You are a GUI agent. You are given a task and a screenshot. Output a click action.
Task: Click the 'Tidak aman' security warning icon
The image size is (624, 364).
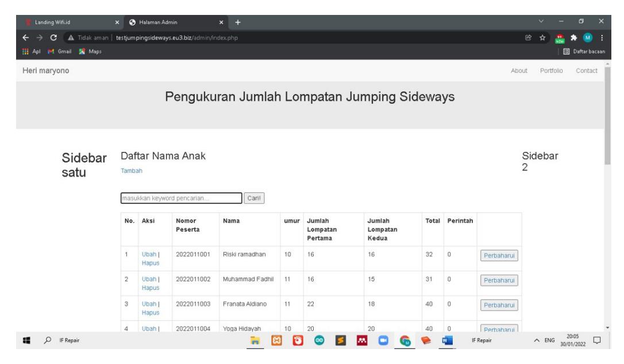pyautogui.click(x=71, y=38)
